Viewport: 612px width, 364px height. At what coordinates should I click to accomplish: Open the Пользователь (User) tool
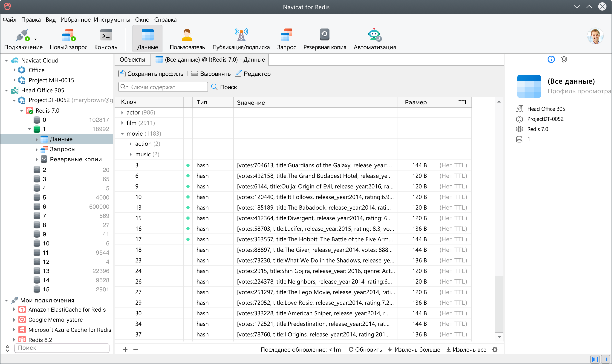tap(187, 39)
